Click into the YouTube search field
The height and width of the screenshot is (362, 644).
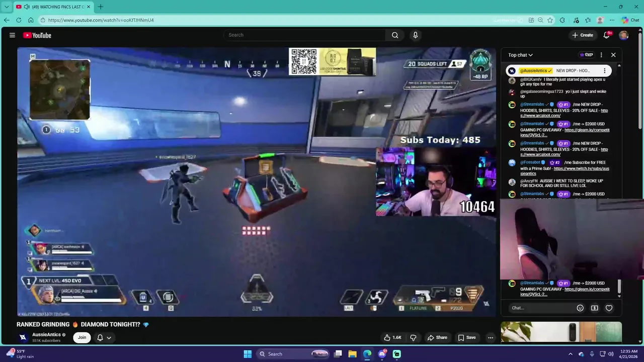point(304,35)
